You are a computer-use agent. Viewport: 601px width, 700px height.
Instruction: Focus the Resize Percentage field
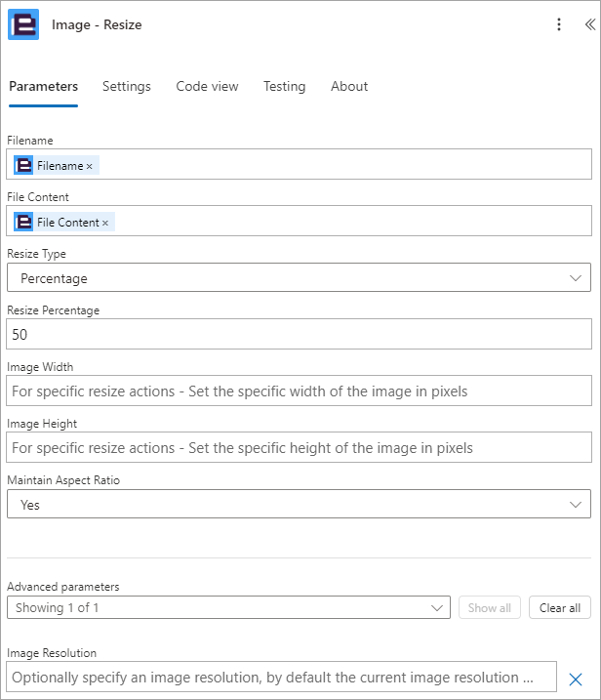click(299, 334)
